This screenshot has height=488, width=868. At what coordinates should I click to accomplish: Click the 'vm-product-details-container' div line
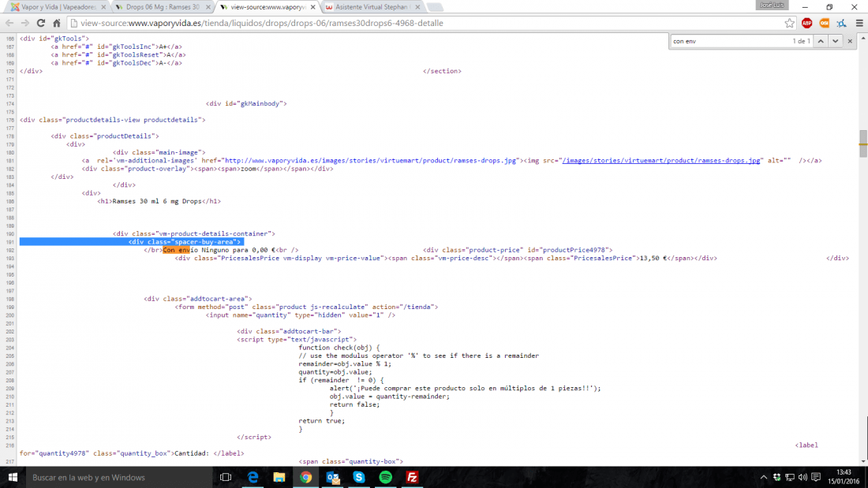(194, 233)
